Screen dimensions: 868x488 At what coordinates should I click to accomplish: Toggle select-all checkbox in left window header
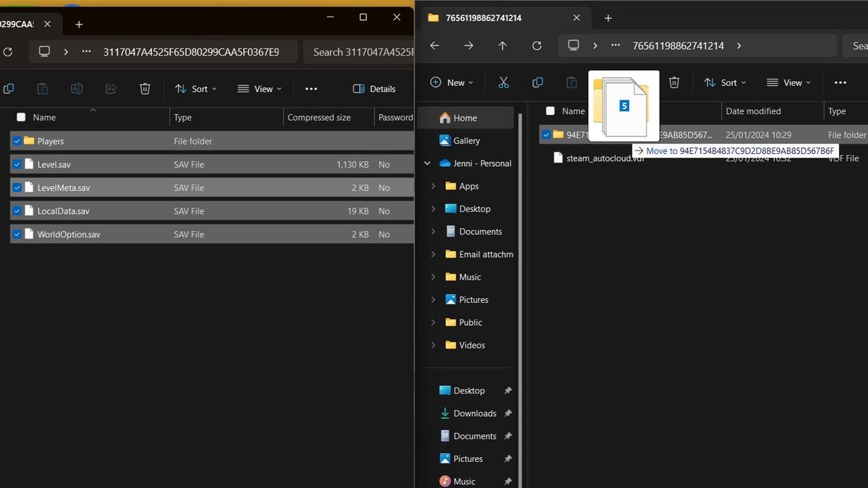tap(21, 117)
